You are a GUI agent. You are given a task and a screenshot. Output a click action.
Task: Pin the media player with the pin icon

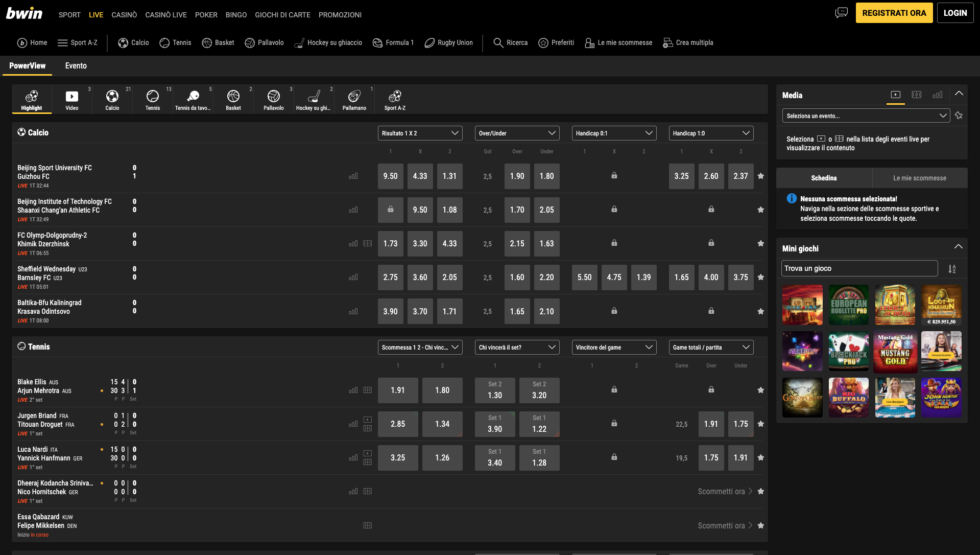click(x=959, y=115)
